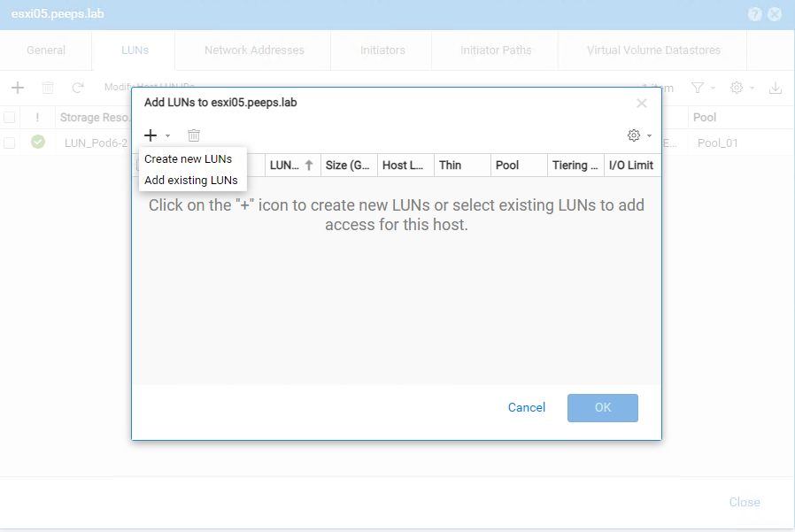Viewport: 795px width, 532px height.
Task: Click the status exclamation column header
Action: click(x=37, y=118)
